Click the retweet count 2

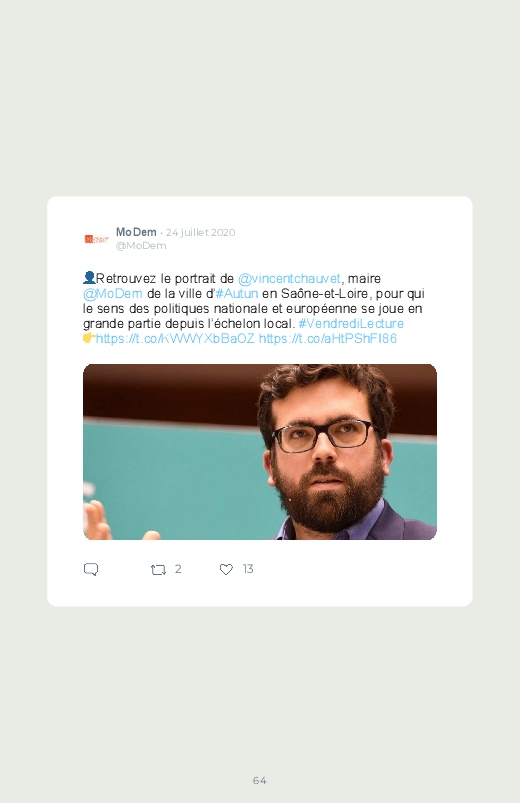click(x=178, y=569)
